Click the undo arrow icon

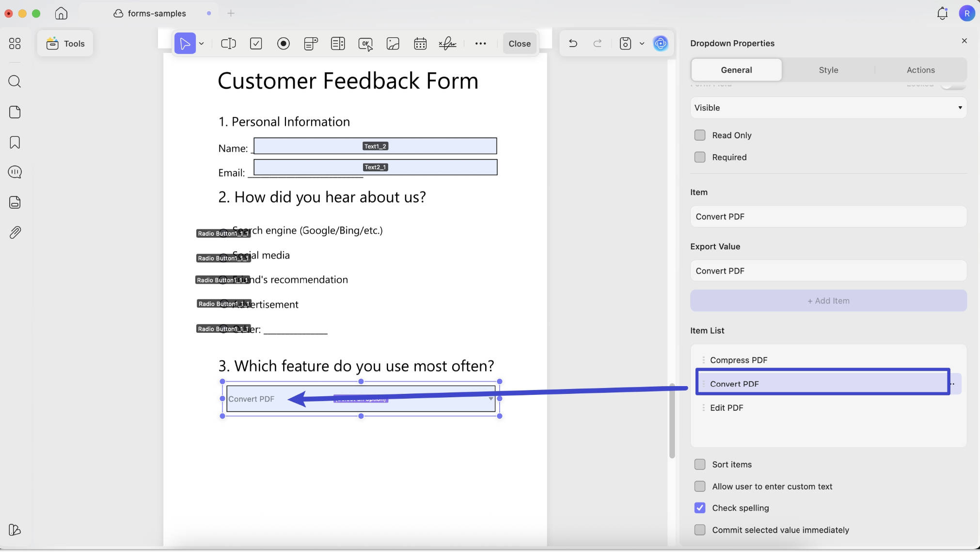click(573, 44)
